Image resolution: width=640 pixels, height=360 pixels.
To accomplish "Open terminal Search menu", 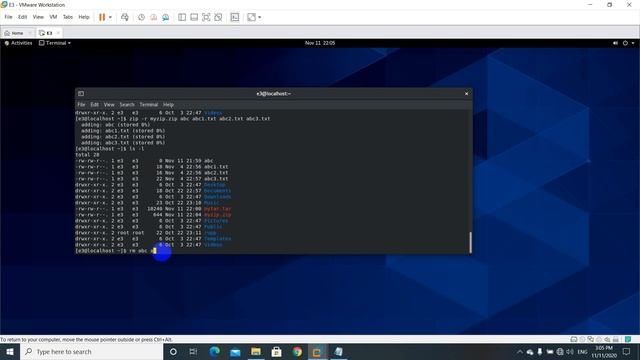I will coord(127,104).
